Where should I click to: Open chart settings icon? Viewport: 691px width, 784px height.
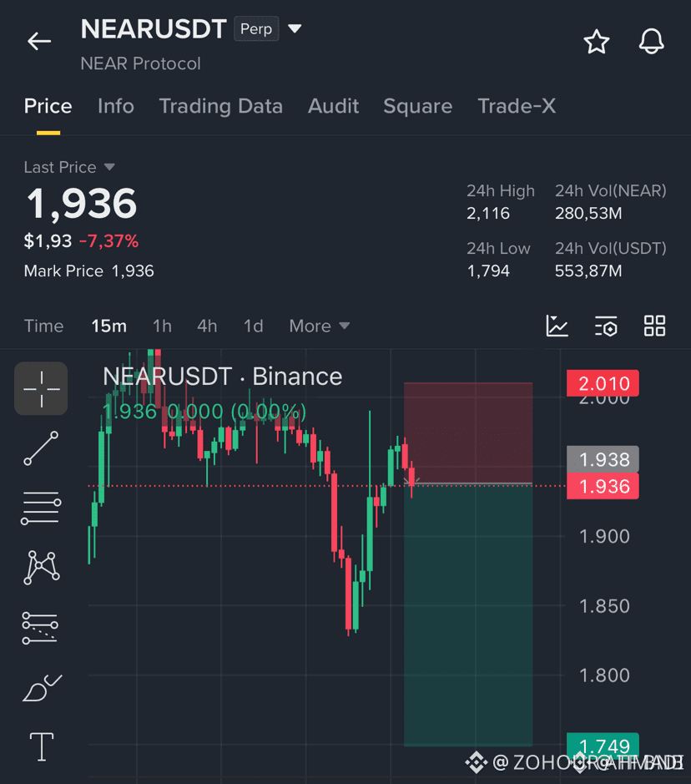pos(606,326)
